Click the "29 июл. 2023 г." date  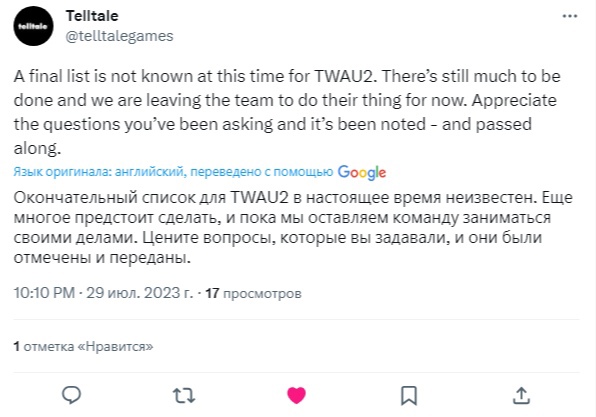[x=139, y=293]
